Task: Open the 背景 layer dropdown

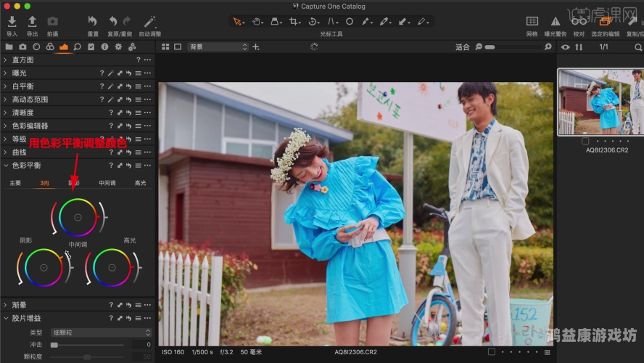Action: click(218, 47)
